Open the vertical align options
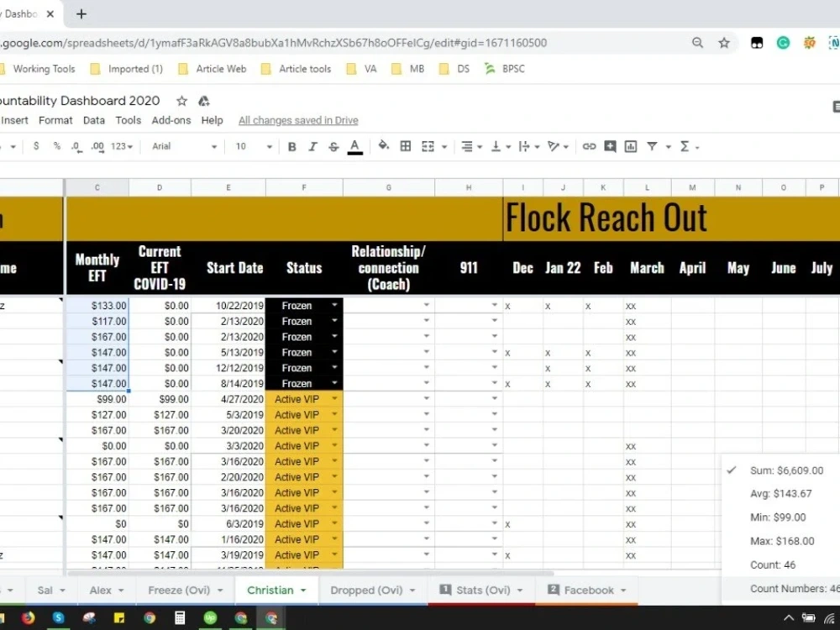Image resolution: width=840 pixels, height=630 pixels. (501, 147)
